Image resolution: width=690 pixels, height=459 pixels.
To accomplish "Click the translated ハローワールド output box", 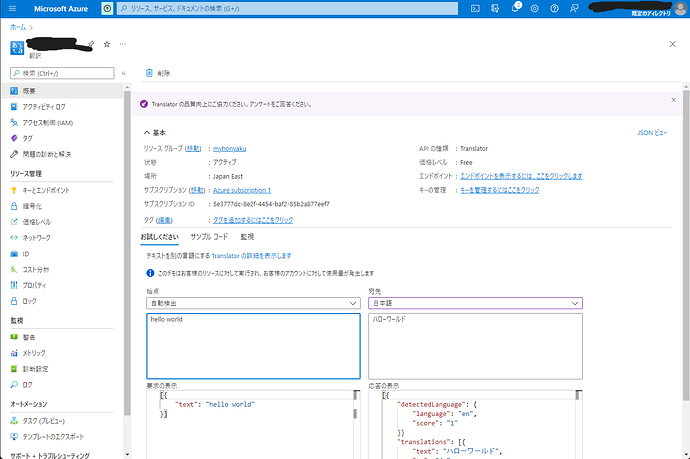I will pyautogui.click(x=475, y=346).
